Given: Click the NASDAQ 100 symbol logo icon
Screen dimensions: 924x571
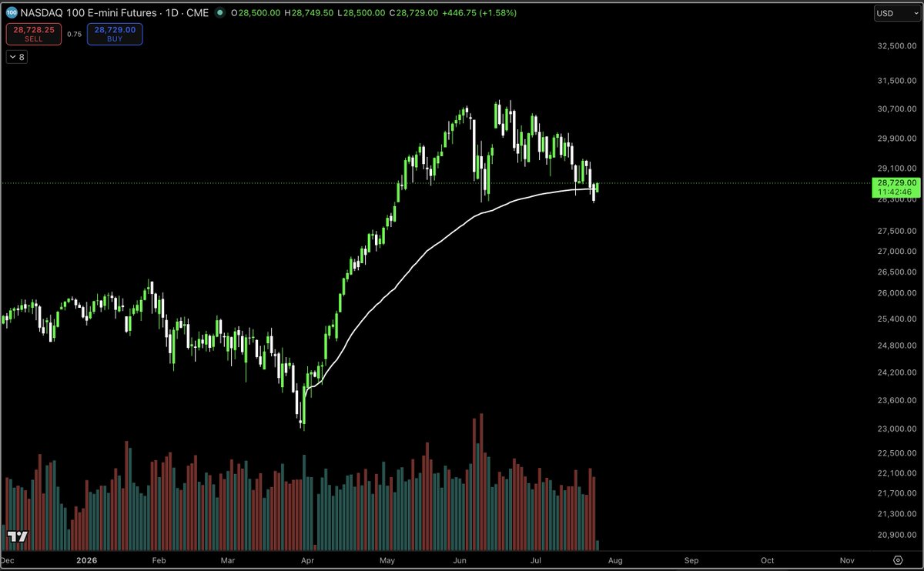Looking at the screenshot, I should coord(12,13).
